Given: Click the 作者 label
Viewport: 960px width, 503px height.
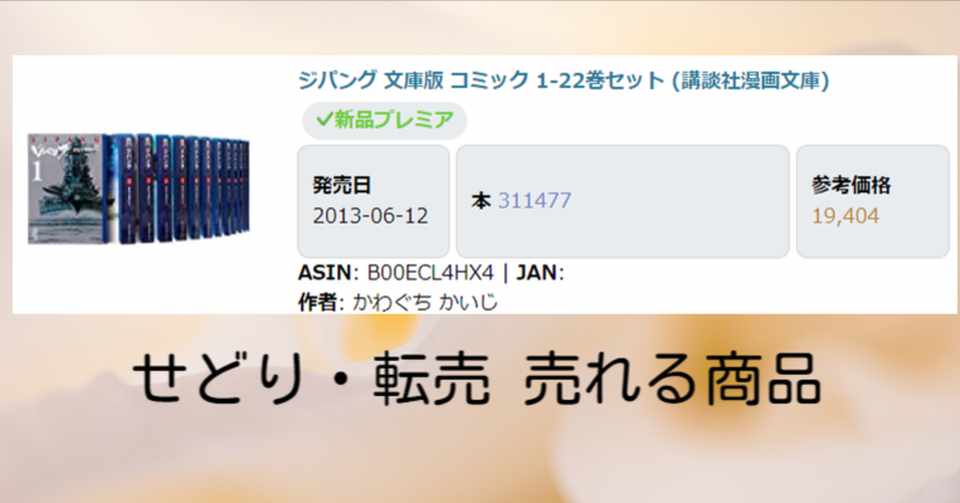Looking at the screenshot, I should pos(317,302).
